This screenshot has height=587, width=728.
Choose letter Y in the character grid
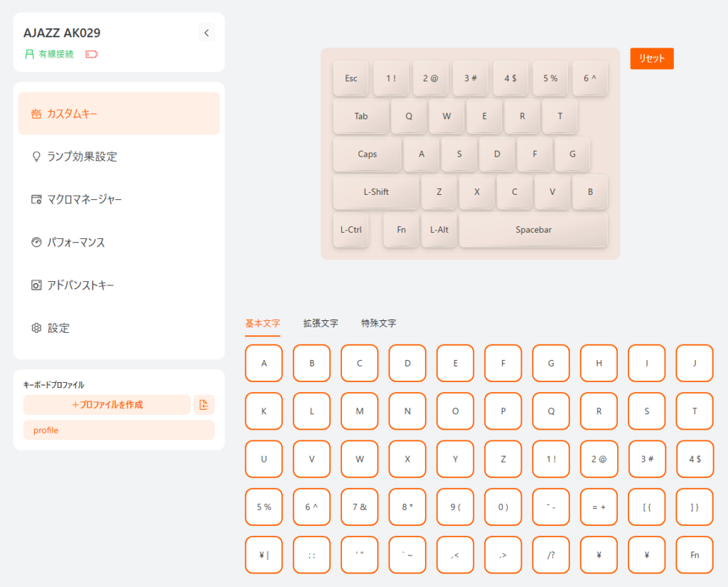point(456,459)
